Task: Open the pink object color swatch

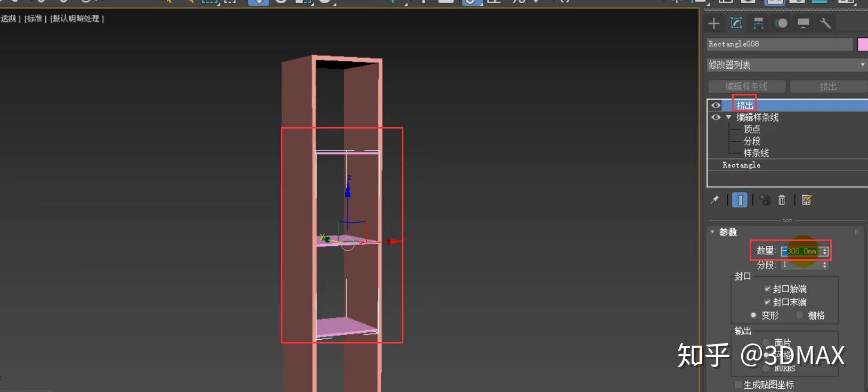Action: (x=863, y=44)
